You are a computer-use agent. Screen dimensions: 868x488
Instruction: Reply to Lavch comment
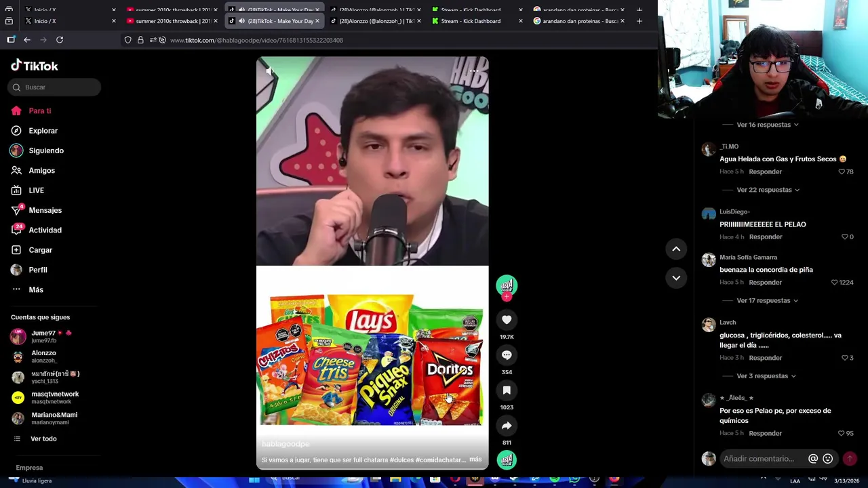[766, 358]
